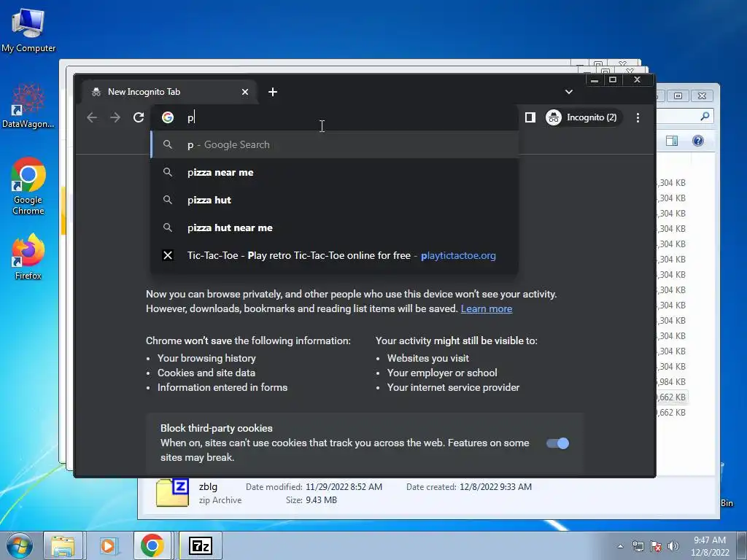The width and height of the screenshot is (747, 560).
Task: Click the Tic-Tac-Toe X favicon
Action: (x=168, y=255)
